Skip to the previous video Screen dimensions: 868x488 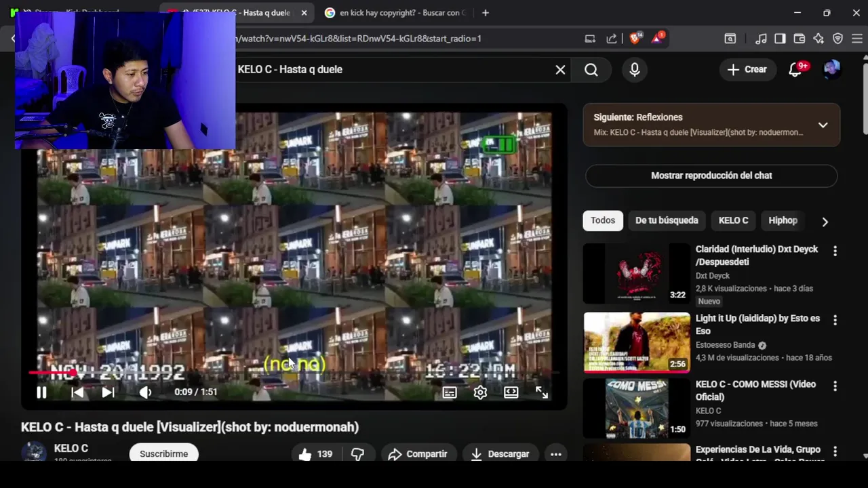tap(77, 392)
